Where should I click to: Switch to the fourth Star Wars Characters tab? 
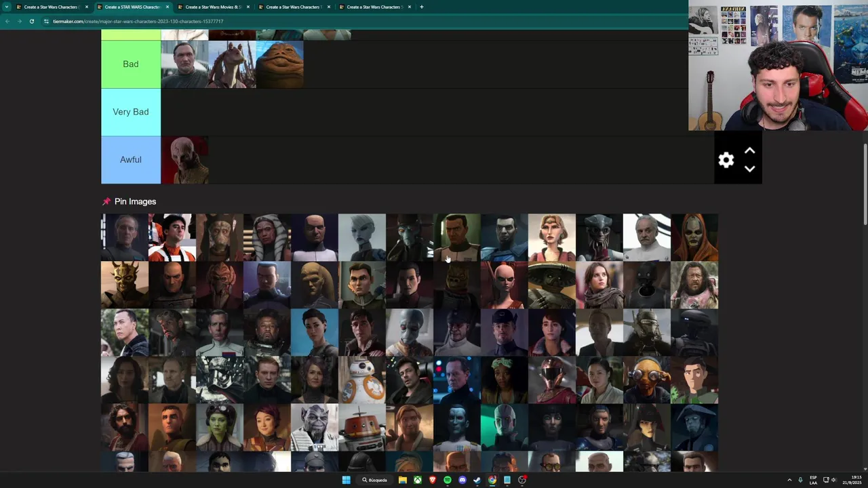point(294,7)
